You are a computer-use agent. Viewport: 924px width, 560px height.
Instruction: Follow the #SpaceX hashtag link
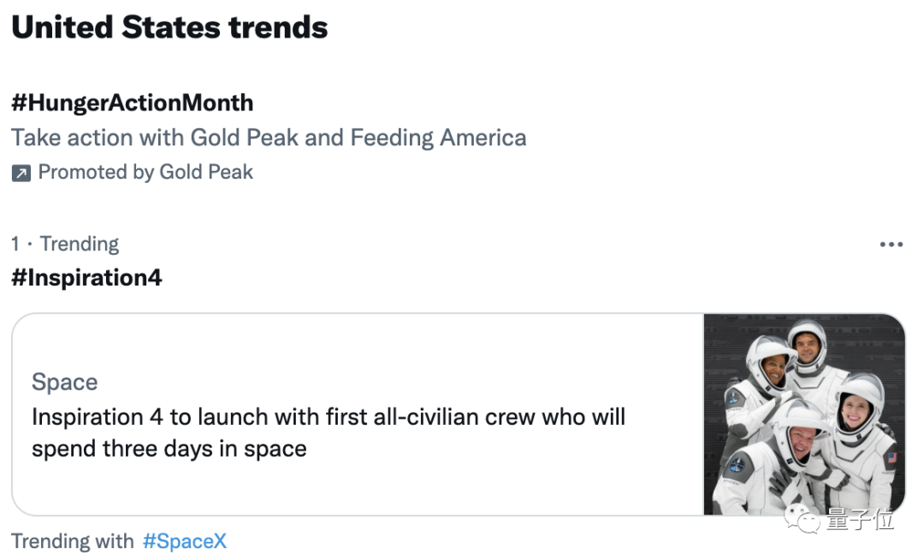pyautogui.click(x=184, y=541)
